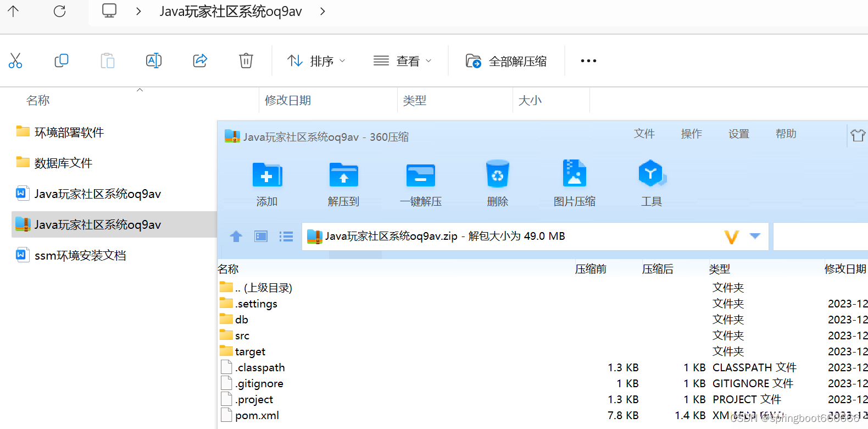Open 设置 menu in 360压缩
Screen dimensions: 868x429
coord(739,134)
